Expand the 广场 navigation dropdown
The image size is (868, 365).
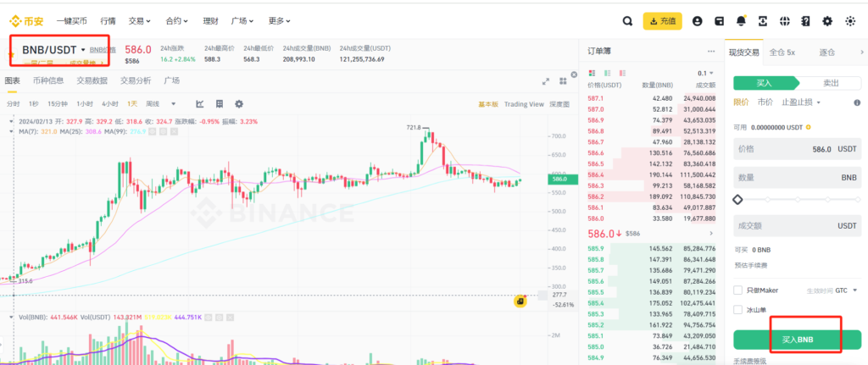click(242, 21)
